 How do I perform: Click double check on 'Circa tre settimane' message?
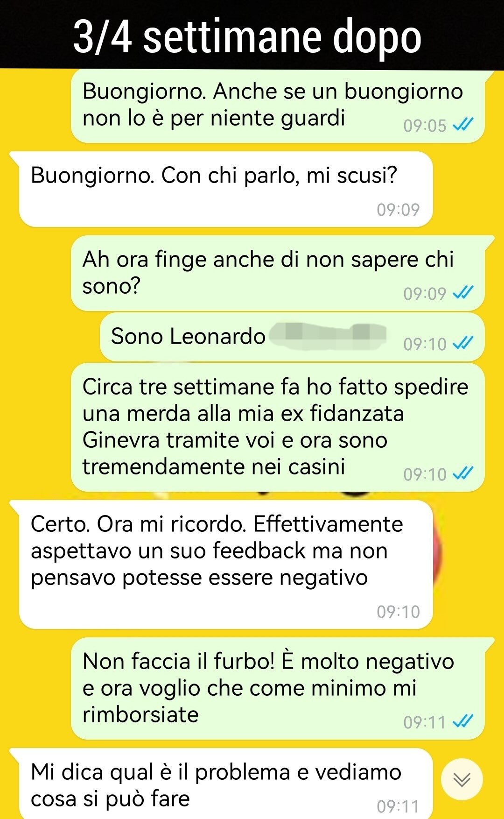point(463,473)
